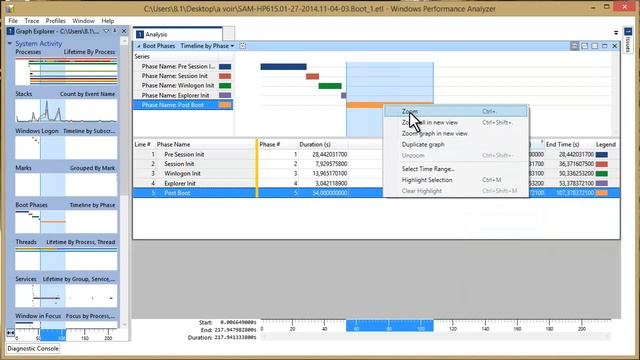Click Session Init red color swatch

[225, 76]
